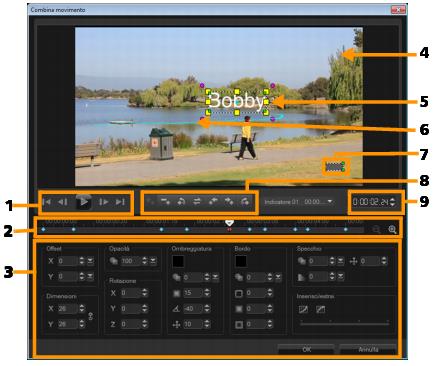The image size is (437, 366).
Task: Click the Ombreggiatura angle field showing -40
Action: pyautogui.click(x=193, y=309)
